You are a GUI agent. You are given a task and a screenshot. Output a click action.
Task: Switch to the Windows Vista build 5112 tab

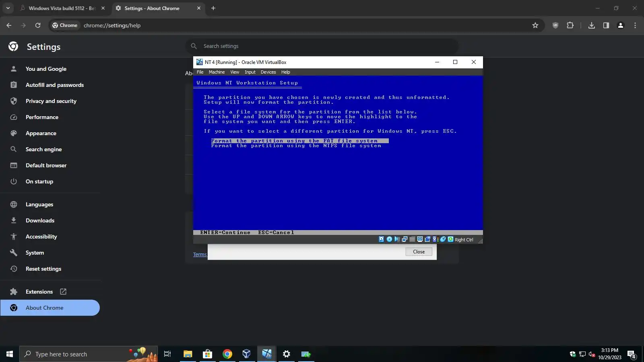click(x=62, y=8)
